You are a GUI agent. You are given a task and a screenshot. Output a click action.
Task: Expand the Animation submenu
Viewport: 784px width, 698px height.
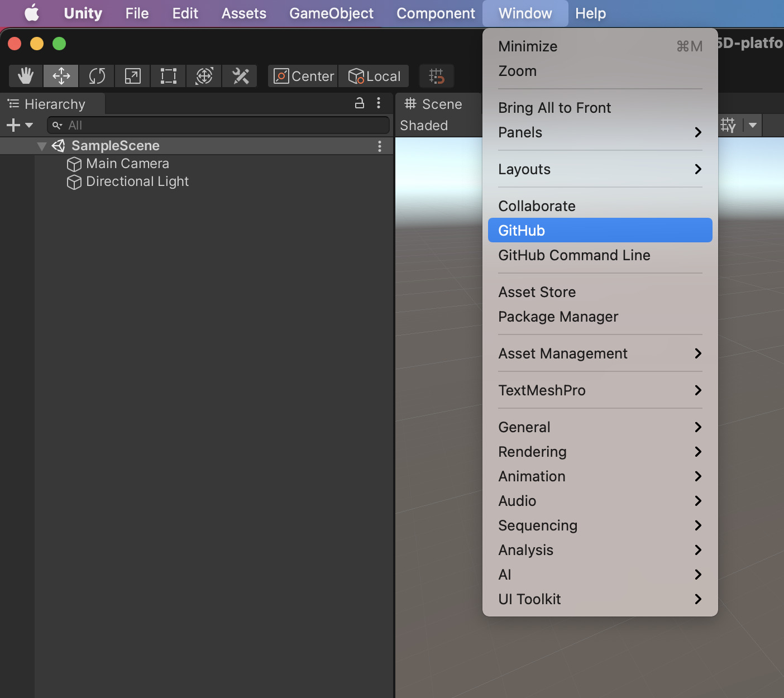[x=600, y=476]
